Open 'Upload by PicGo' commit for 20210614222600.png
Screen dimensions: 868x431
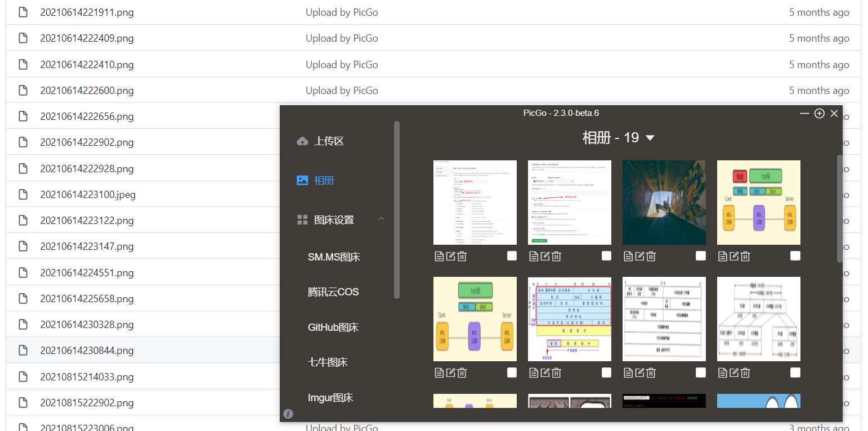pyautogui.click(x=342, y=91)
